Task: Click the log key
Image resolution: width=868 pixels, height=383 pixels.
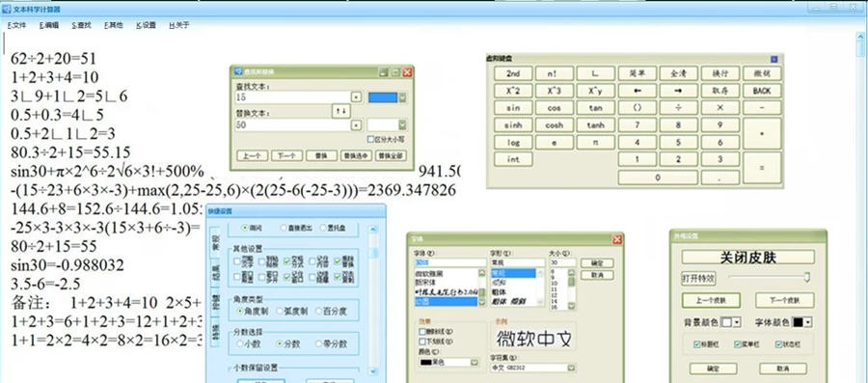Action: (513, 142)
